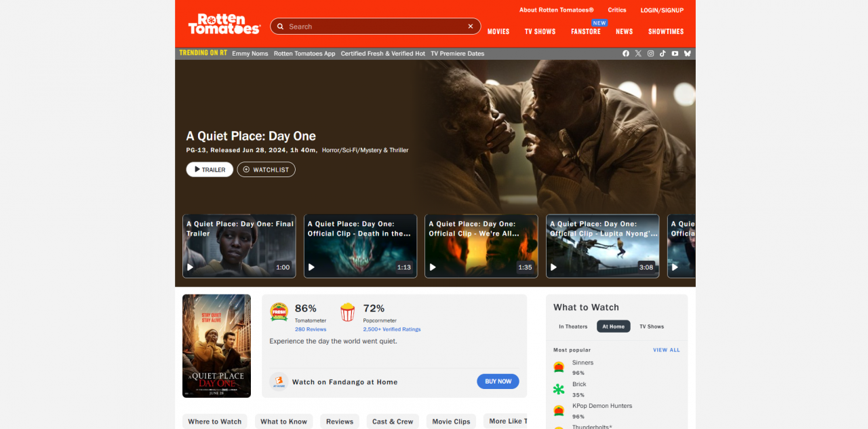Click the KPop Demon Hunters title
Image resolution: width=868 pixels, height=429 pixels.
pos(602,406)
